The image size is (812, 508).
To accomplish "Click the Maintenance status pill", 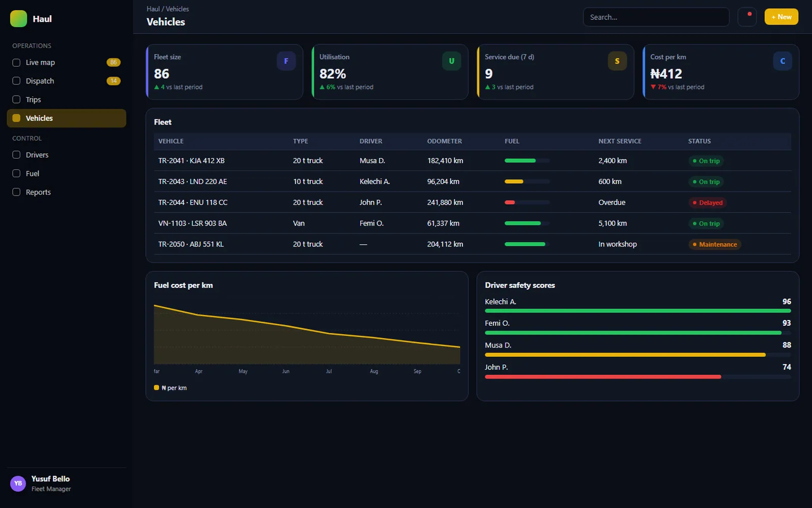I will (715, 244).
